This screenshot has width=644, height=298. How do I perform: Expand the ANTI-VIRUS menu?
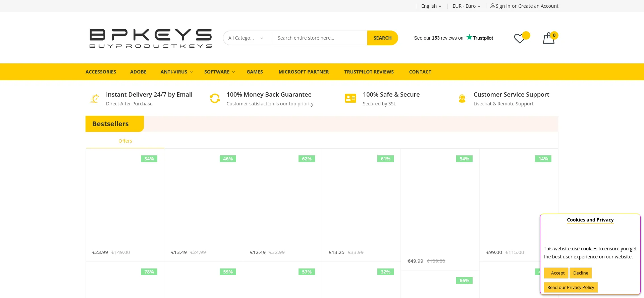[176, 72]
